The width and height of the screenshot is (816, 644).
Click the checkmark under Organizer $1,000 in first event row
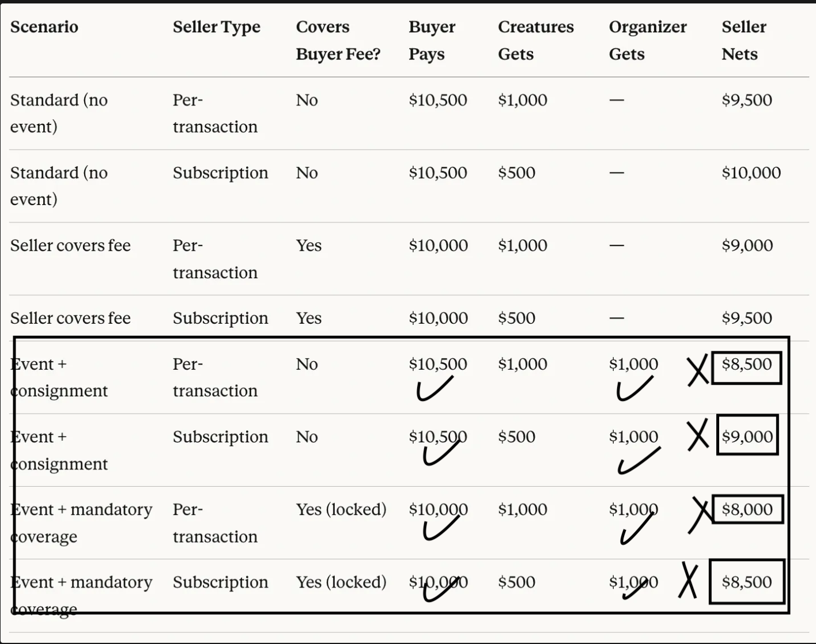coord(634,389)
